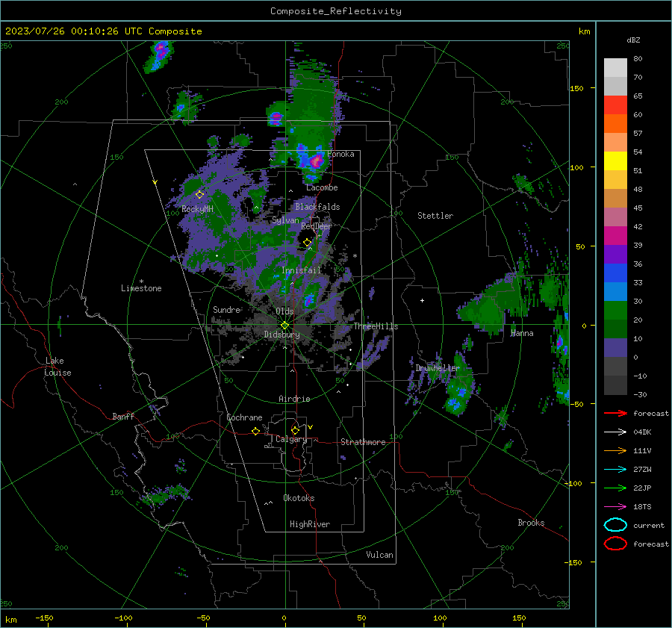
Task: Click the Composite_Reflectivity title
Action: 336,11
